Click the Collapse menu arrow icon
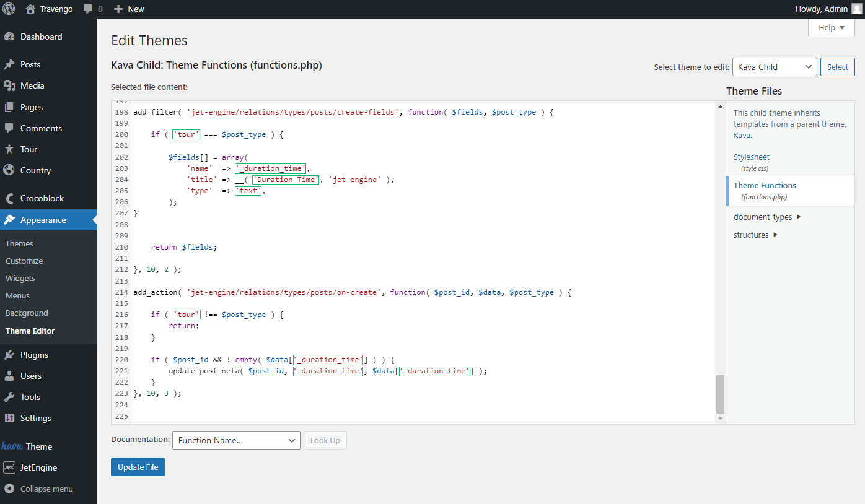865x504 pixels. [9, 489]
